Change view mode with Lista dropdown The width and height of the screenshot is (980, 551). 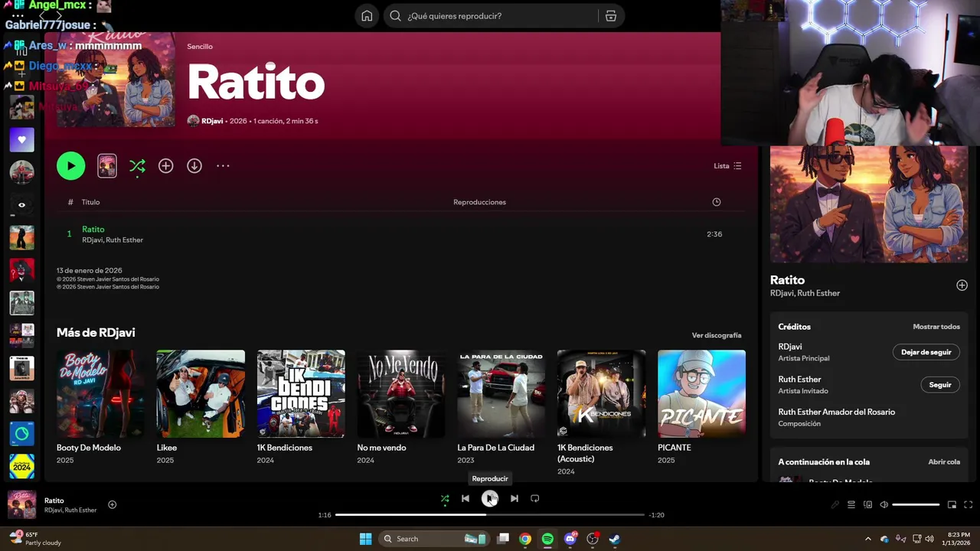click(727, 166)
